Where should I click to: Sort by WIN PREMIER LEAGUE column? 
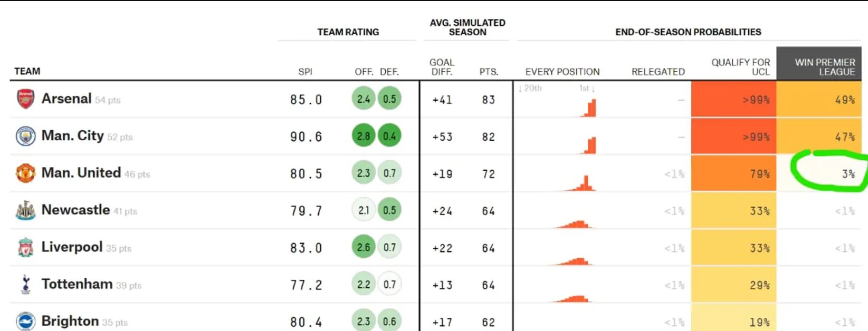coord(824,67)
